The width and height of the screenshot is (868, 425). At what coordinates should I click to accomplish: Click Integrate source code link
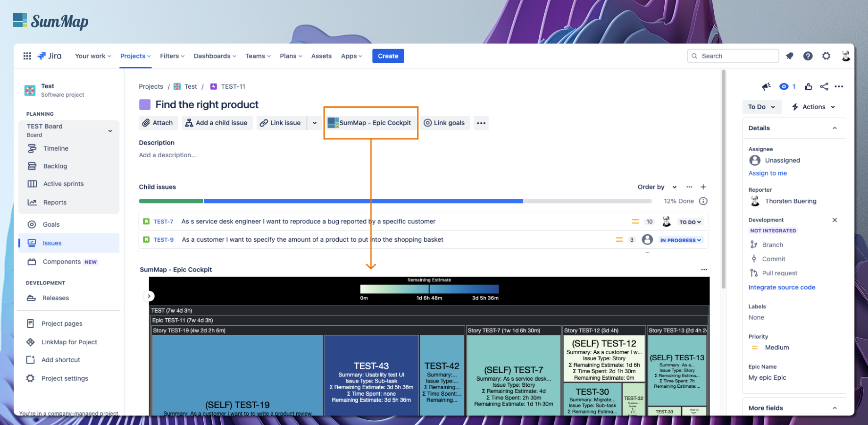tap(782, 287)
